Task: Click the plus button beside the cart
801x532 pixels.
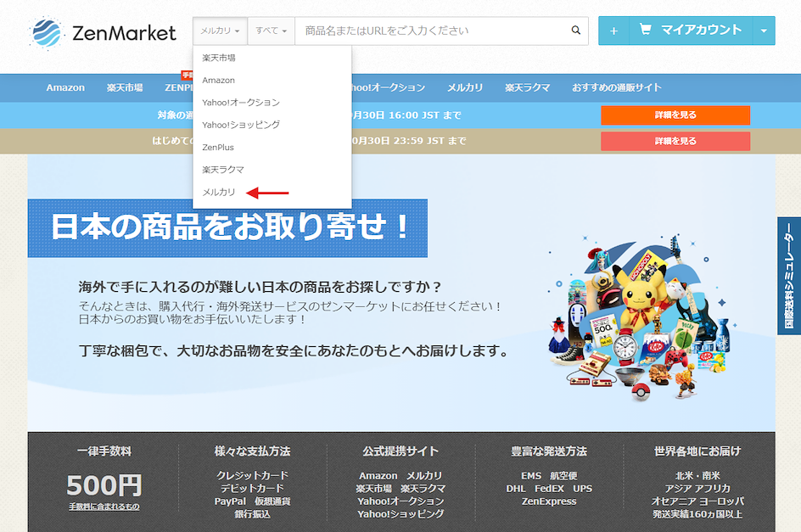Action: click(x=613, y=31)
